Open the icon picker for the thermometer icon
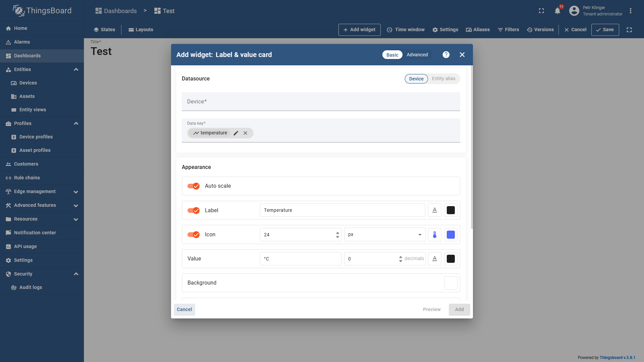Screen dimensions: 644x362 tap(434, 235)
